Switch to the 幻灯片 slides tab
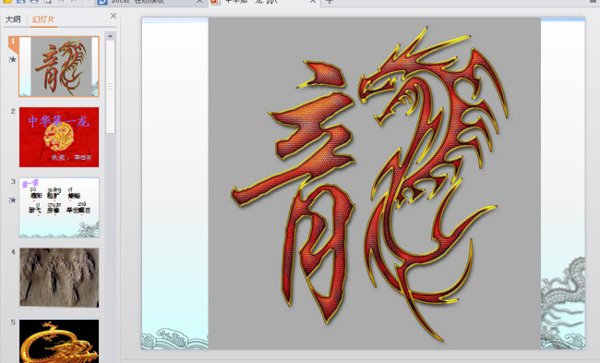Screen dimensions: 600x363 43,20
